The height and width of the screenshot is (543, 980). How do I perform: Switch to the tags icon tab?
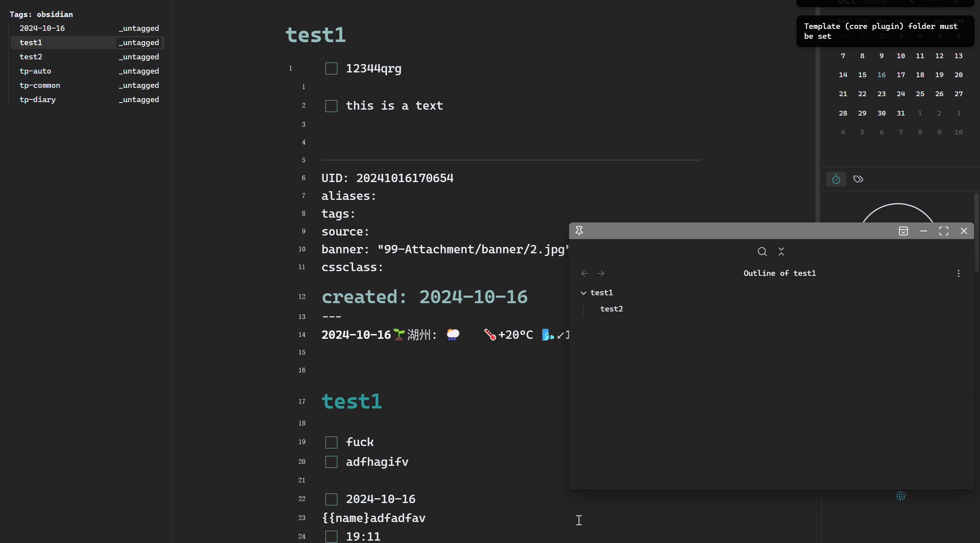point(858,179)
